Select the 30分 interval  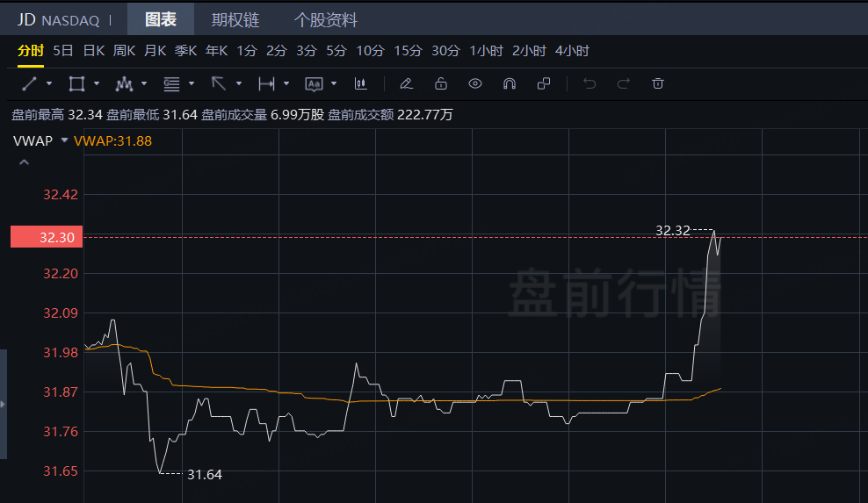(x=445, y=51)
